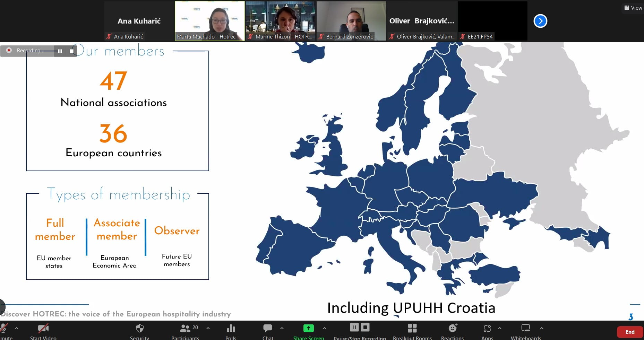
Task: Start your video
Action: (x=42, y=328)
